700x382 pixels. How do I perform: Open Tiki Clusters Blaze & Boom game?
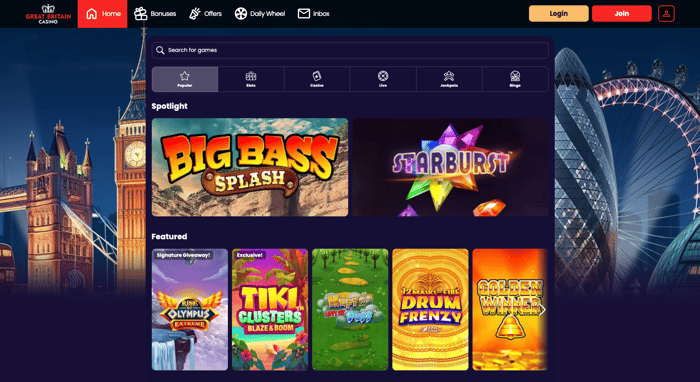click(x=270, y=310)
